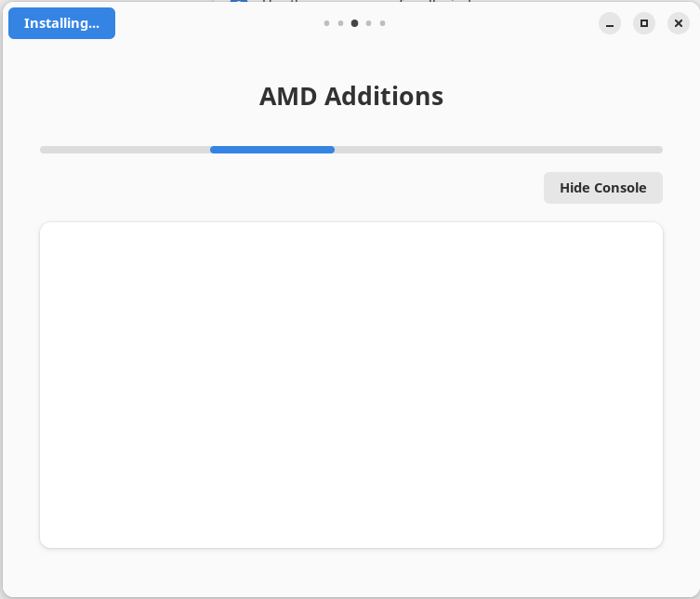
Task: Click the gray progress track right of blue segment
Action: click(x=497, y=150)
